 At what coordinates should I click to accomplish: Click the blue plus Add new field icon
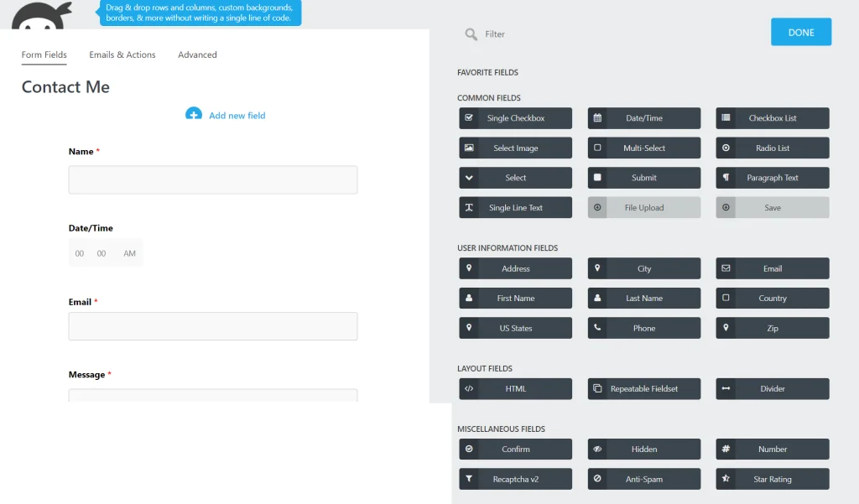(x=194, y=113)
